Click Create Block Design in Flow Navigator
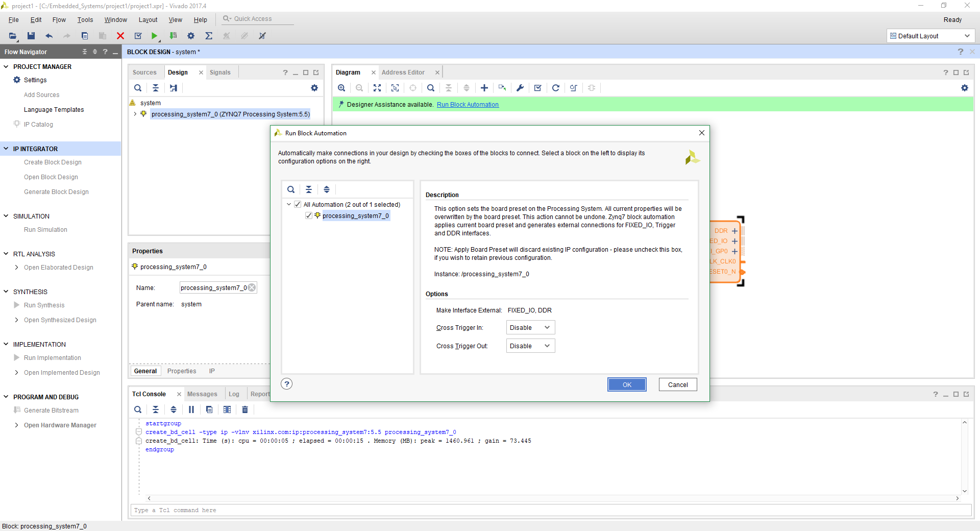The width and height of the screenshot is (980, 531). [53, 162]
